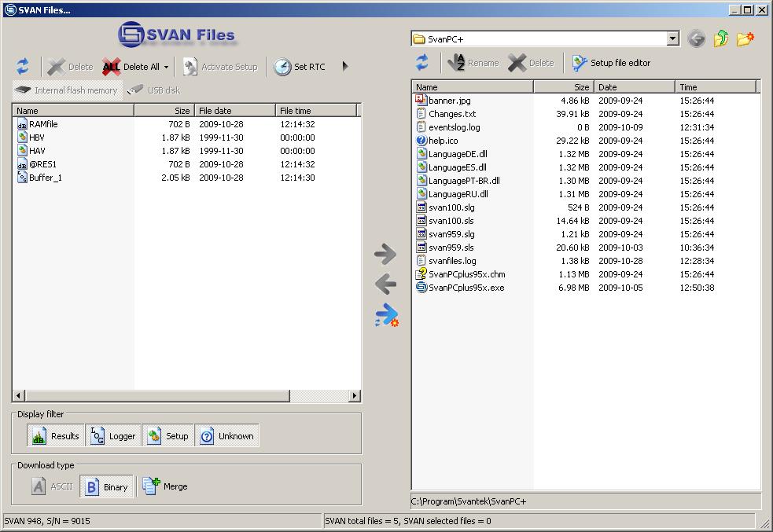Select LanguageDE.dll file
773x532 pixels.
click(451, 154)
